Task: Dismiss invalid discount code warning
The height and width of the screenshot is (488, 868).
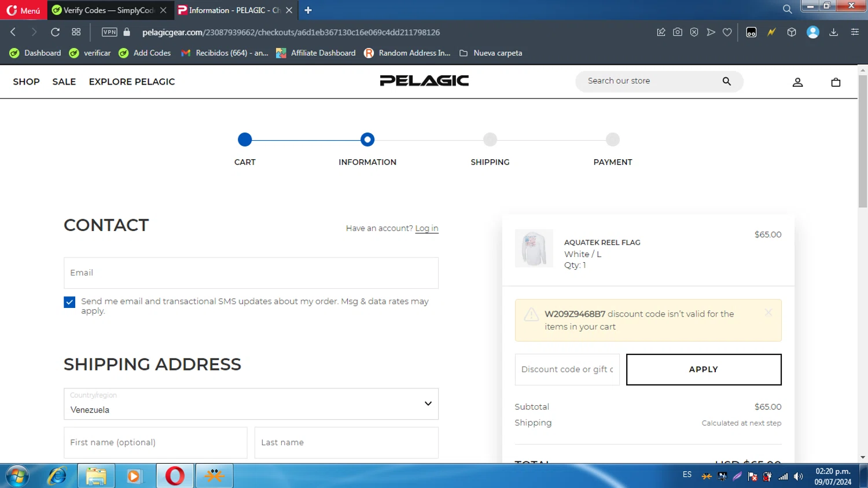Action: (x=768, y=313)
